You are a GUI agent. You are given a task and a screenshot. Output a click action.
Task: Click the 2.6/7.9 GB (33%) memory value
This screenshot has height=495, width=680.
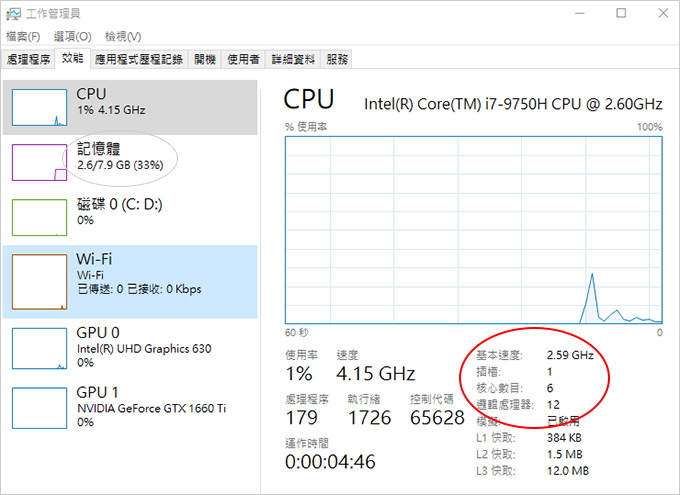click(x=120, y=165)
